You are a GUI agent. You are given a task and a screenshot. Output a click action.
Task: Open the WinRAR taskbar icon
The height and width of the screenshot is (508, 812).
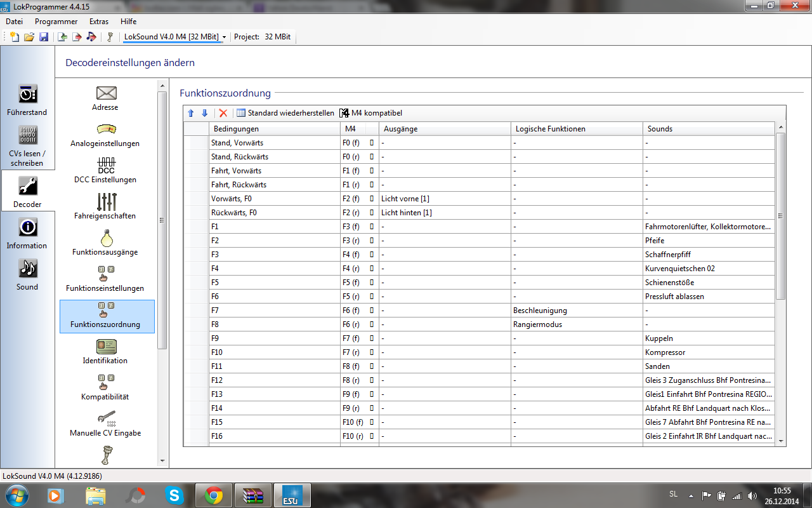tap(253, 495)
